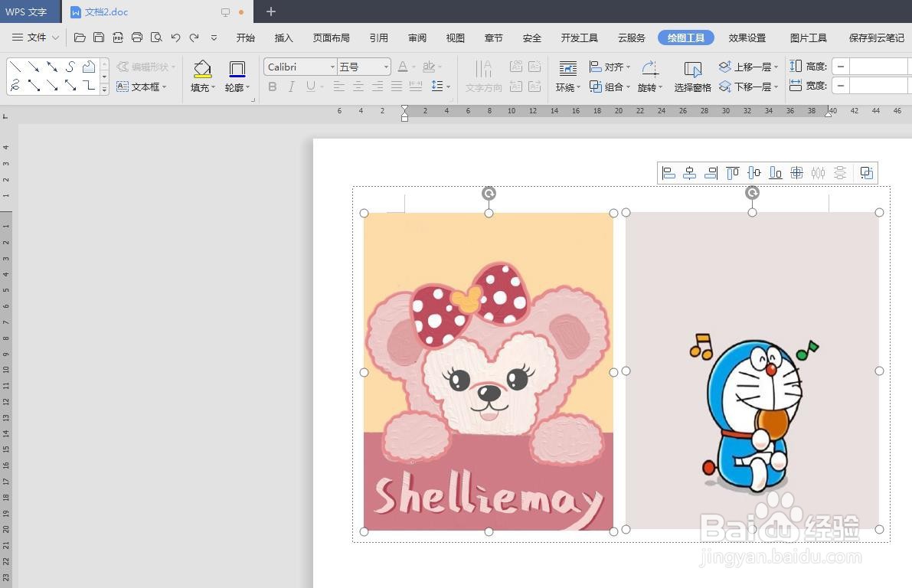Expand the shapes gallery more arrow
Screen dimensions: 912x588
tap(105, 89)
